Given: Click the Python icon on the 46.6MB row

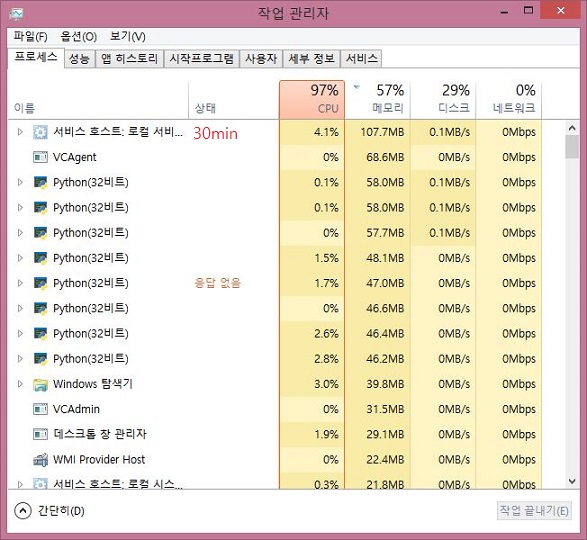Looking at the screenshot, I should (40, 308).
